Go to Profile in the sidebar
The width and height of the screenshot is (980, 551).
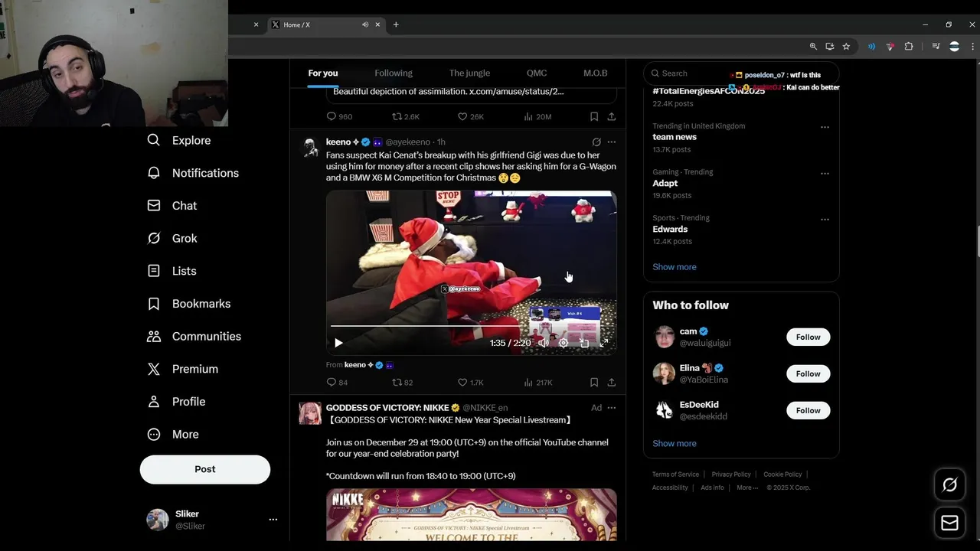click(x=176, y=402)
